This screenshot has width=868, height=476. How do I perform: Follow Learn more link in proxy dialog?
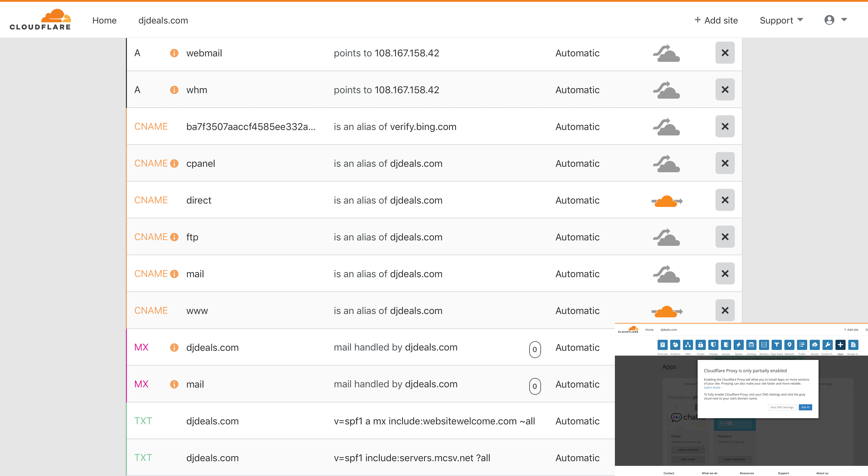[713, 388]
